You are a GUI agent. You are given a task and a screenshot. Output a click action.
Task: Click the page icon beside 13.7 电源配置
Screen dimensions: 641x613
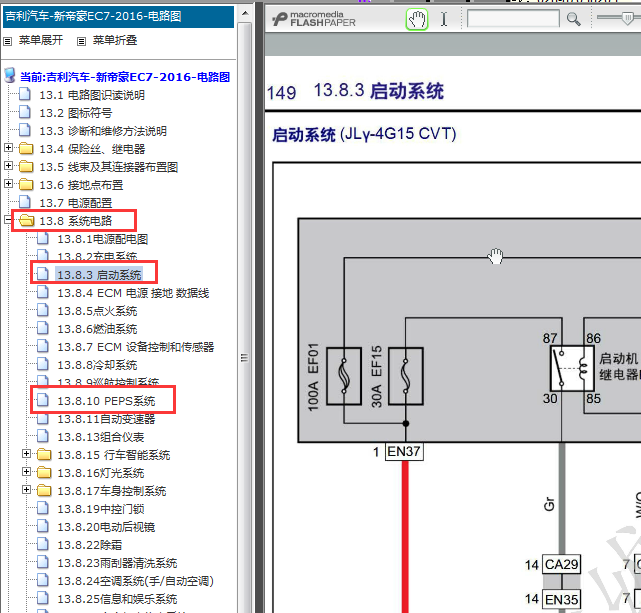tap(25, 201)
